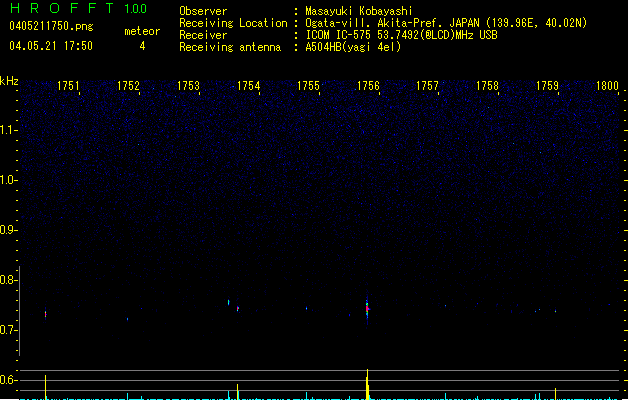Click the 1.1 kHz axis label
629x400 pixels.
8,130
